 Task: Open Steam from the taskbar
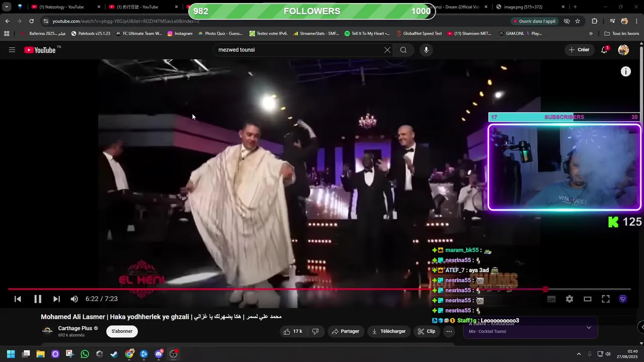click(x=114, y=354)
